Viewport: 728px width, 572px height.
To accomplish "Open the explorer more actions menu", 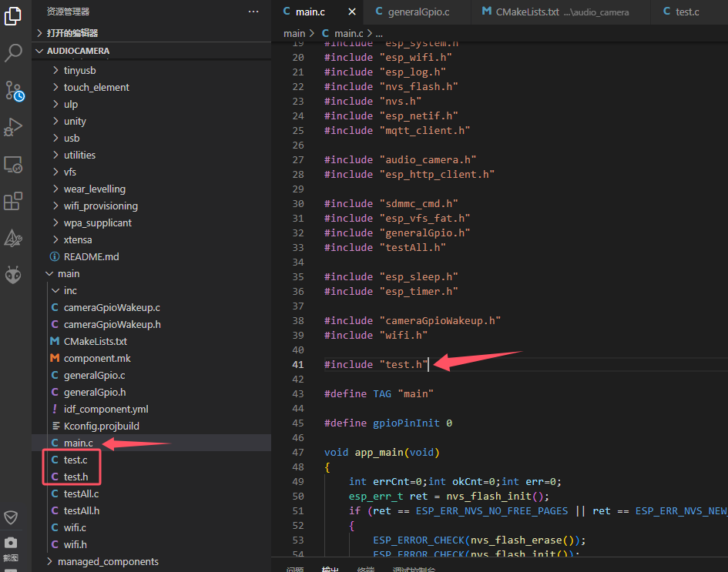I will click(x=253, y=12).
